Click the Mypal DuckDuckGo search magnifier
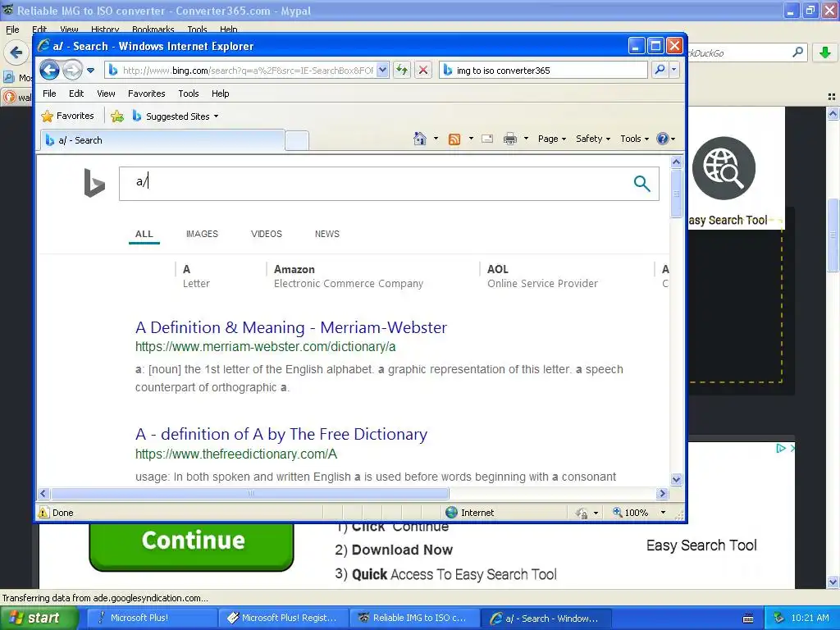The image size is (840, 630). point(797,52)
